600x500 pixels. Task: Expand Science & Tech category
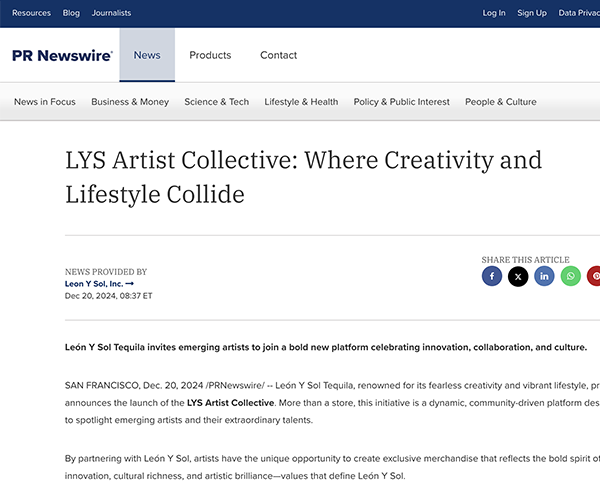(216, 102)
